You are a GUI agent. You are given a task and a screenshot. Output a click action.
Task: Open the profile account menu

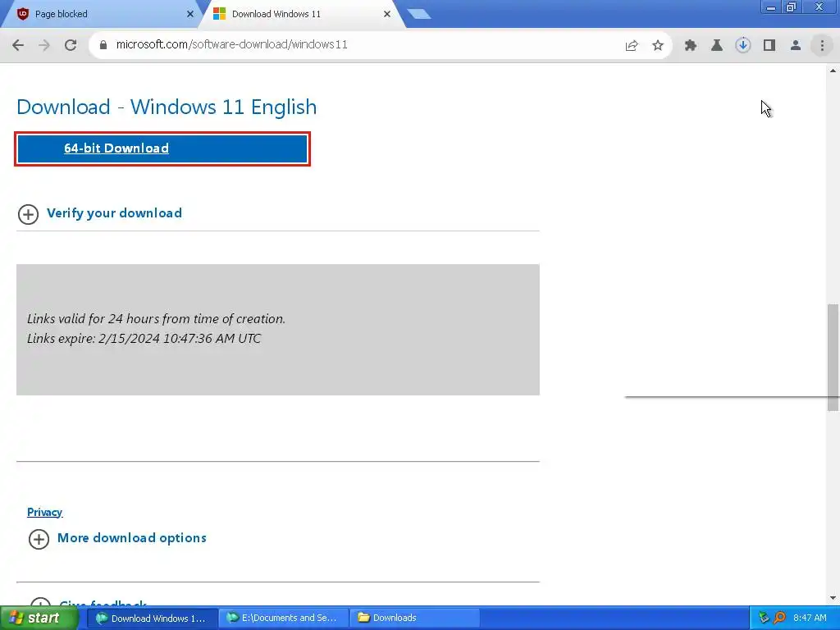tap(796, 46)
